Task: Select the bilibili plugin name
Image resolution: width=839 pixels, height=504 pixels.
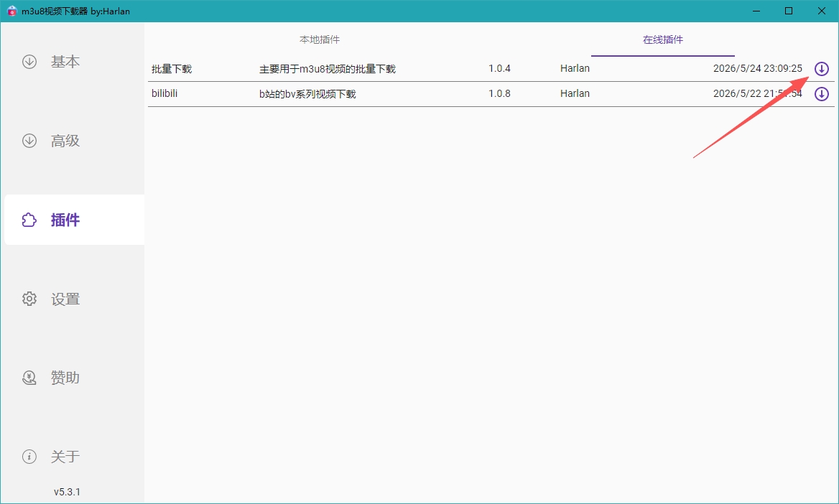Action: pyautogui.click(x=164, y=93)
